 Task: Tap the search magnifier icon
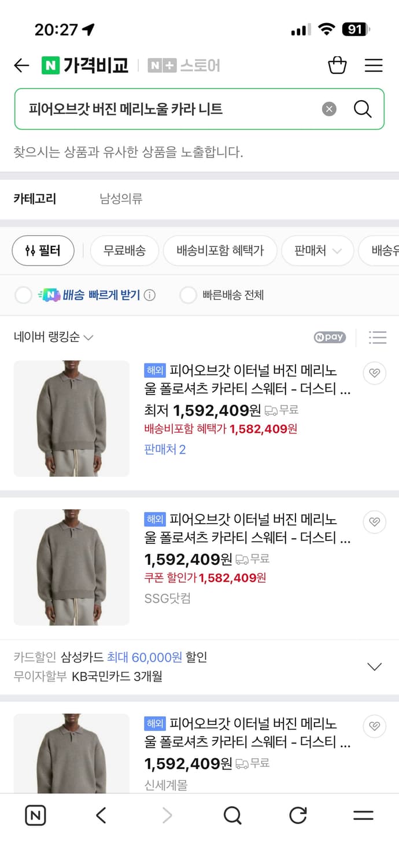pyautogui.click(x=363, y=109)
